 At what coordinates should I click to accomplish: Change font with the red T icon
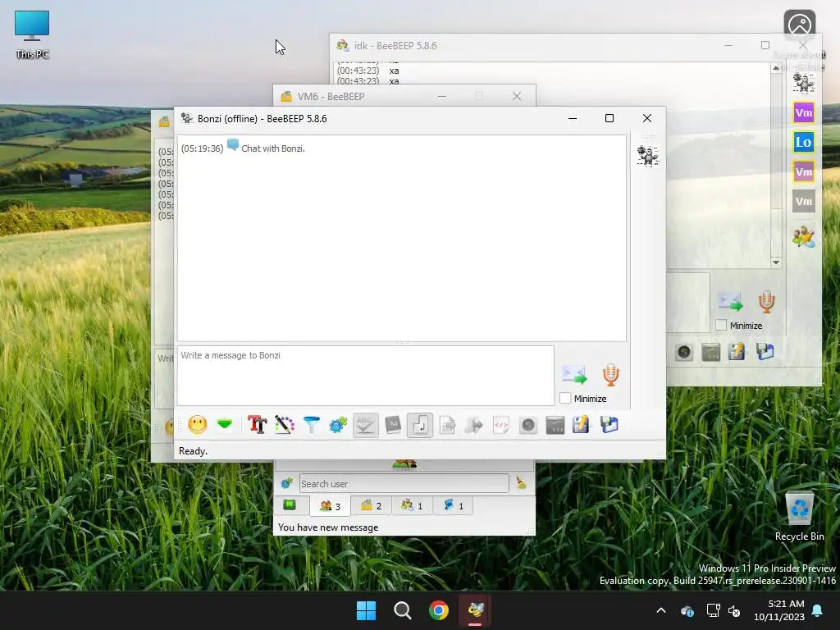[x=257, y=425]
